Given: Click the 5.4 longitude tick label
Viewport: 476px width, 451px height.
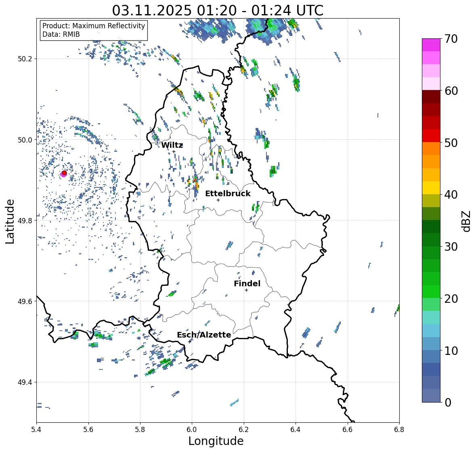Looking at the screenshot, I should point(36,430).
